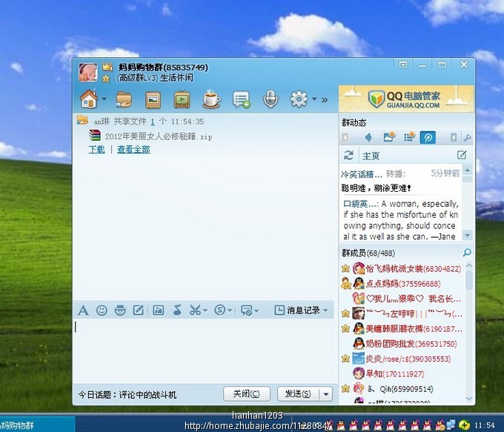Expand the S search icon dropdown arrow
The height and width of the screenshot is (432, 504).
click(230, 310)
